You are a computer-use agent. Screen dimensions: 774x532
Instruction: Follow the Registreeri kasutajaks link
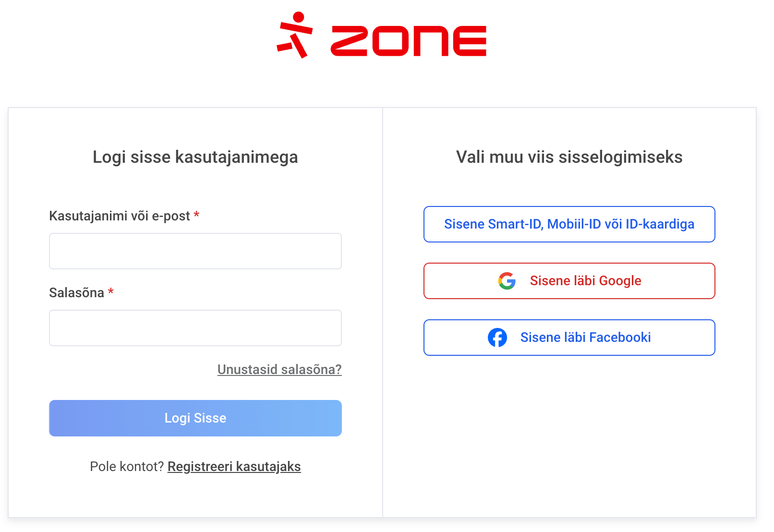(x=234, y=466)
